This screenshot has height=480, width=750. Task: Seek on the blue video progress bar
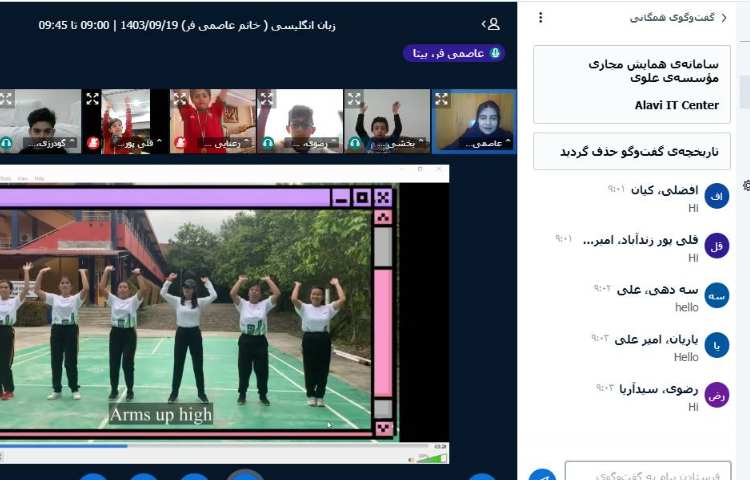[215, 446]
